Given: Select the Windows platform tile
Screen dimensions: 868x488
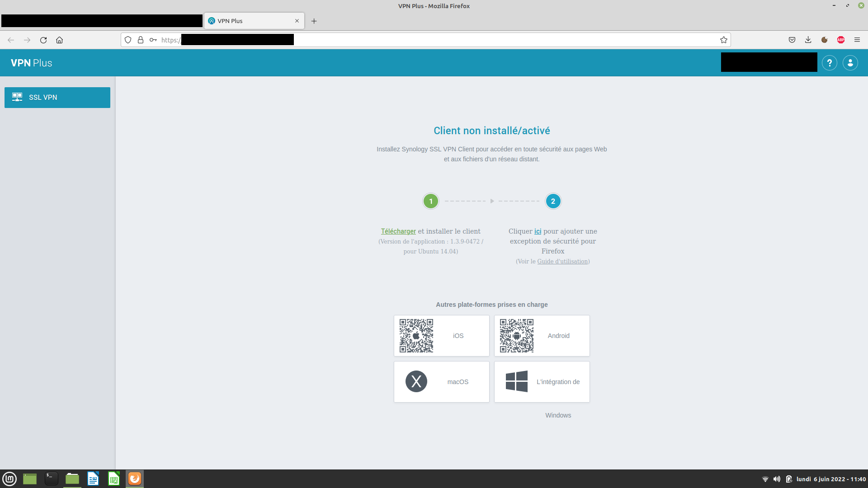Looking at the screenshot, I should point(542,382).
